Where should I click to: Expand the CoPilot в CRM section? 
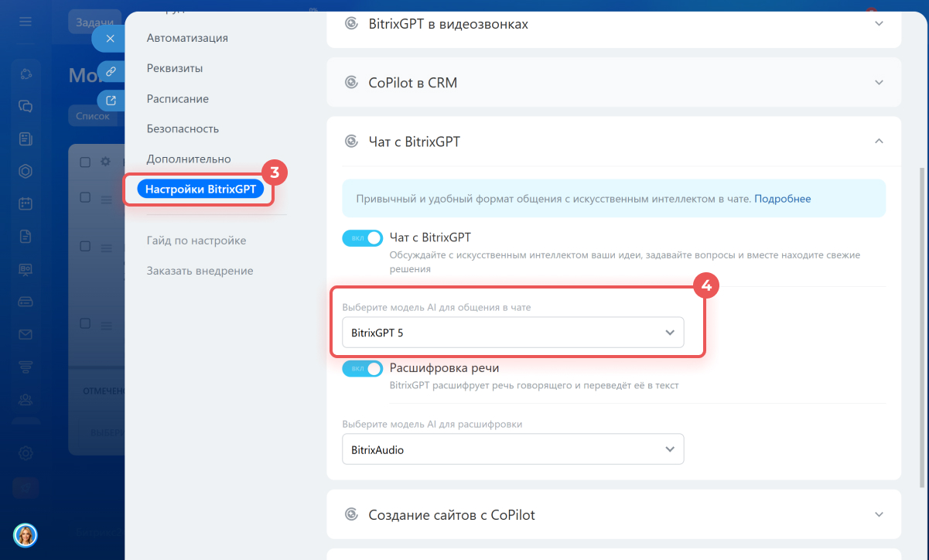click(x=878, y=82)
